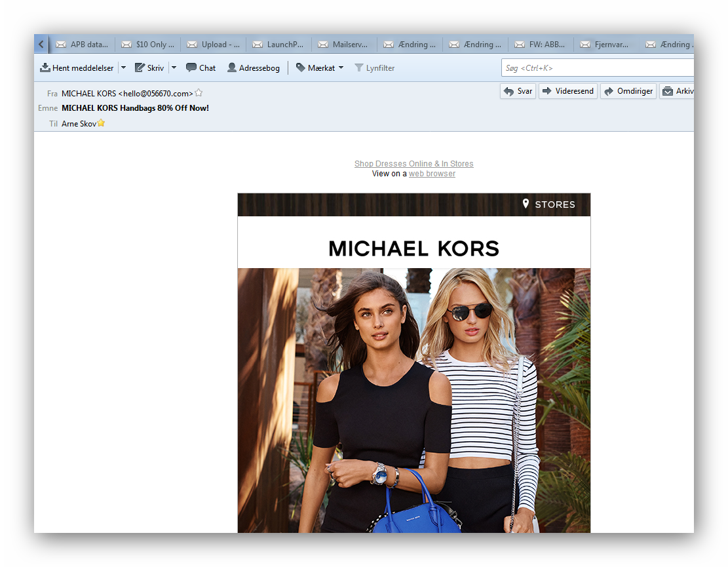Click the Svar reply button
728x567 pixels.
[x=518, y=91]
